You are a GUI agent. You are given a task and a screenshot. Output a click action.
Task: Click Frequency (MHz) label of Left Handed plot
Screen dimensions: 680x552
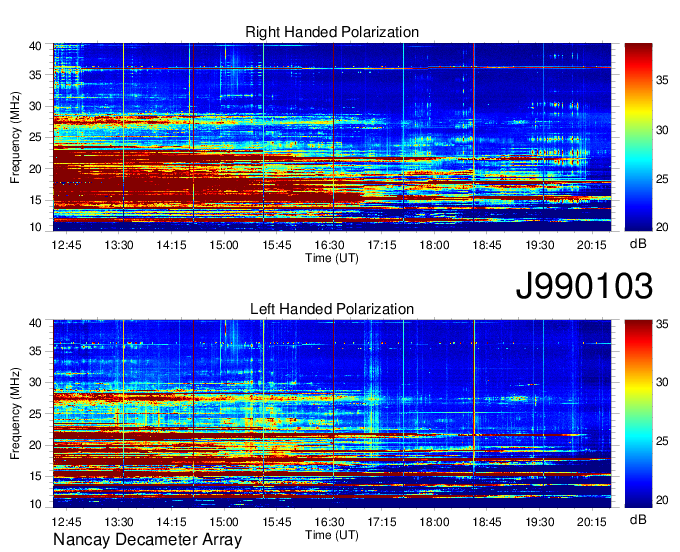pos(15,414)
